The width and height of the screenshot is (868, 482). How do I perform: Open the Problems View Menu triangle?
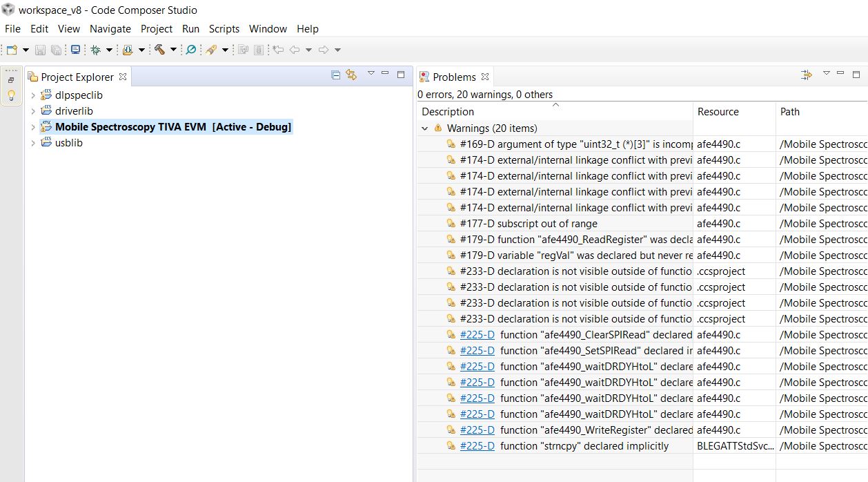click(826, 73)
